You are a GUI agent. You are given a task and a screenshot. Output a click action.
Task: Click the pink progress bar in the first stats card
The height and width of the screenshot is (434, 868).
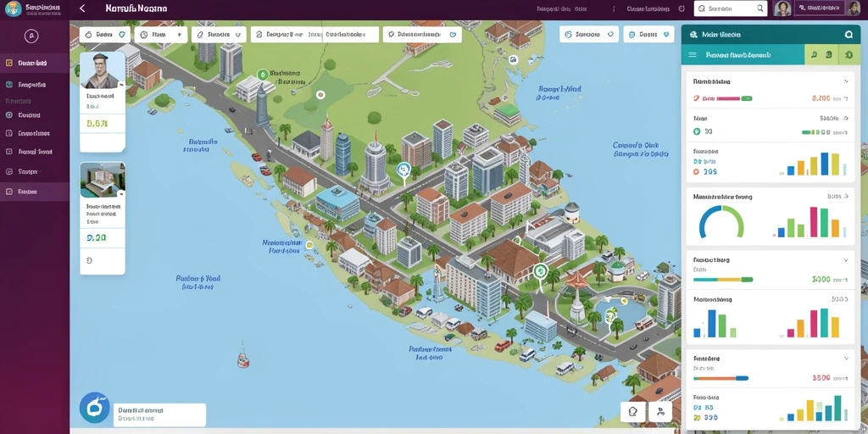728,98
